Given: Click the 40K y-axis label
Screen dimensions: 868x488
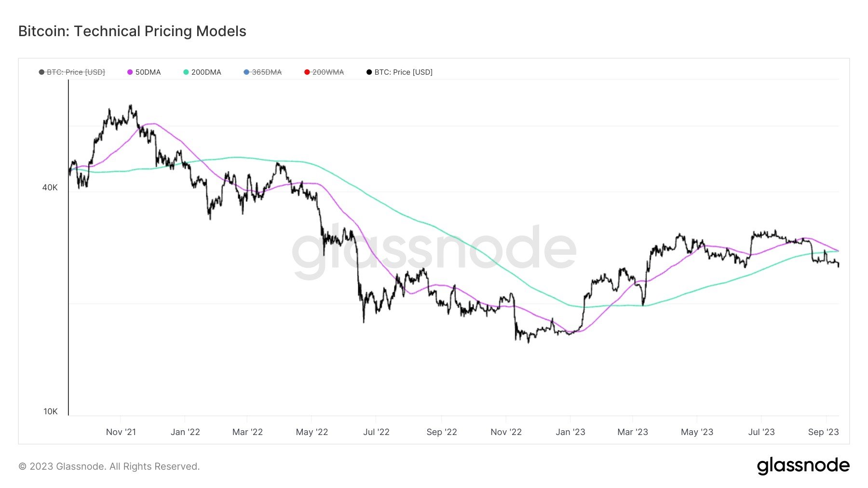Looking at the screenshot, I should pyautogui.click(x=50, y=187).
